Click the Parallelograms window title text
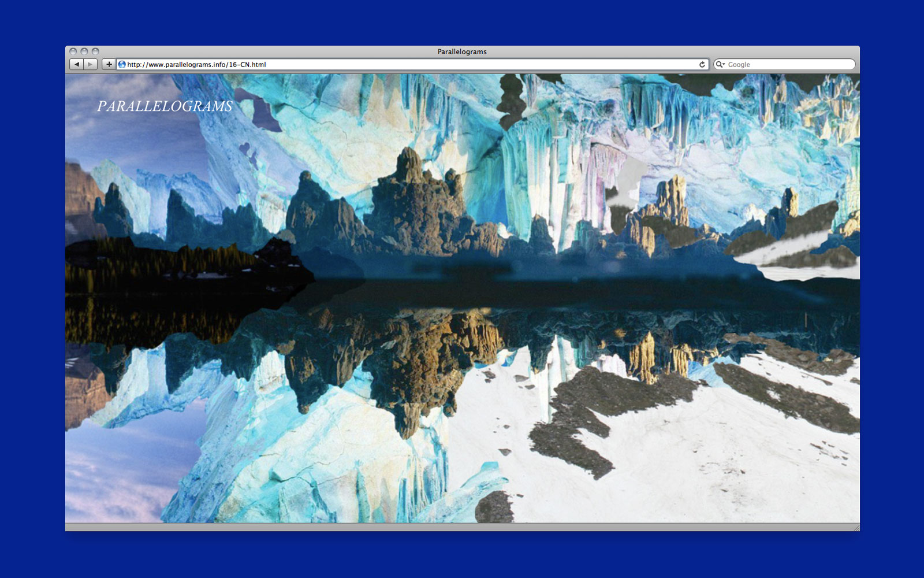The height and width of the screenshot is (578, 924). (x=461, y=51)
